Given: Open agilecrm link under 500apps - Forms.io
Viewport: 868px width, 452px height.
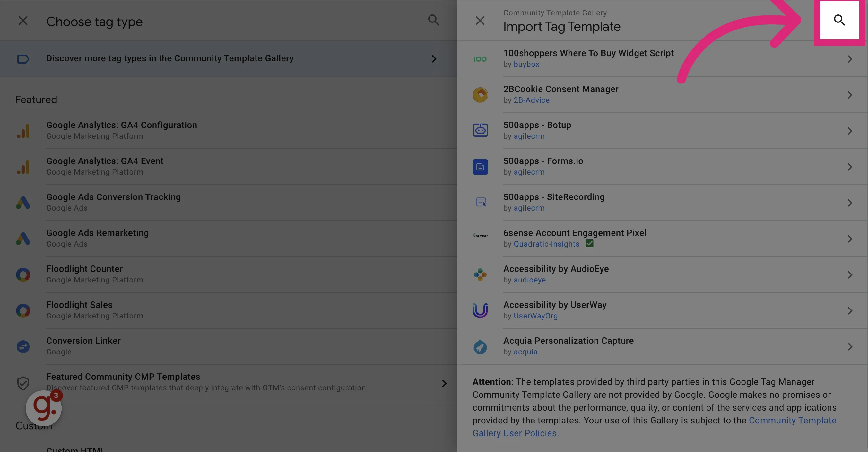Looking at the screenshot, I should click(529, 172).
